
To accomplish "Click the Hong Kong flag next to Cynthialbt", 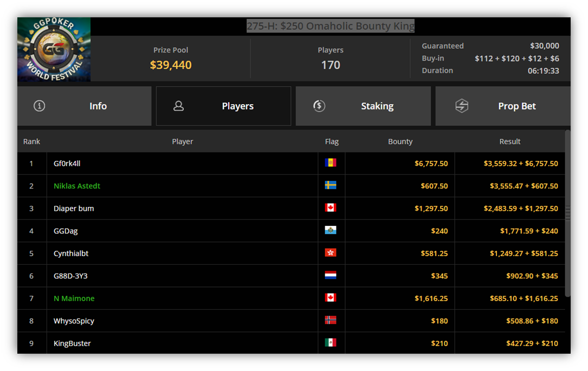I will (331, 252).
